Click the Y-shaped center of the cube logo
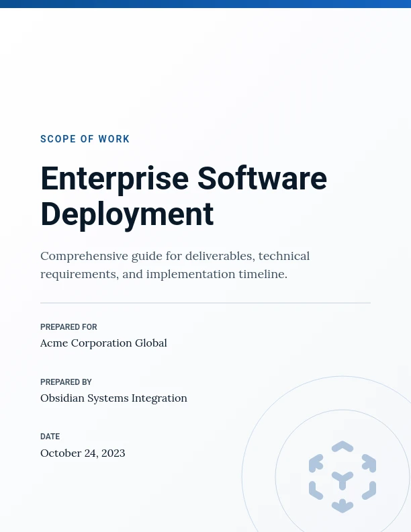 (x=342, y=480)
